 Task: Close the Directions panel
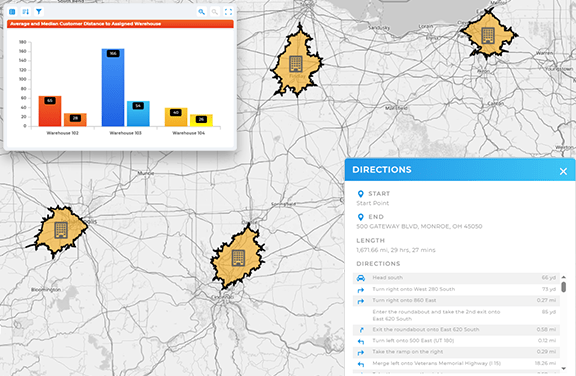click(563, 171)
